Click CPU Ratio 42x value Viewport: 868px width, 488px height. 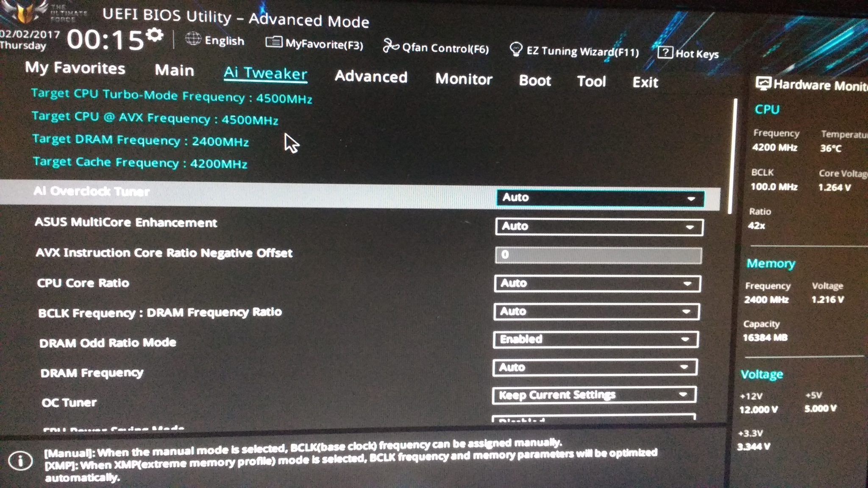[x=756, y=226]
